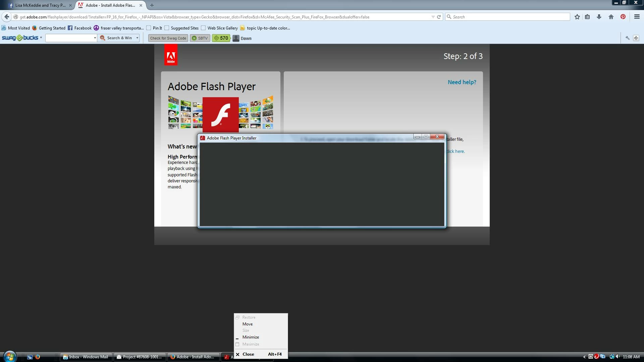Viewport: 644px width, 362px height.
Task: Choose Move from the context menu
Action: [x=248, y=324]
